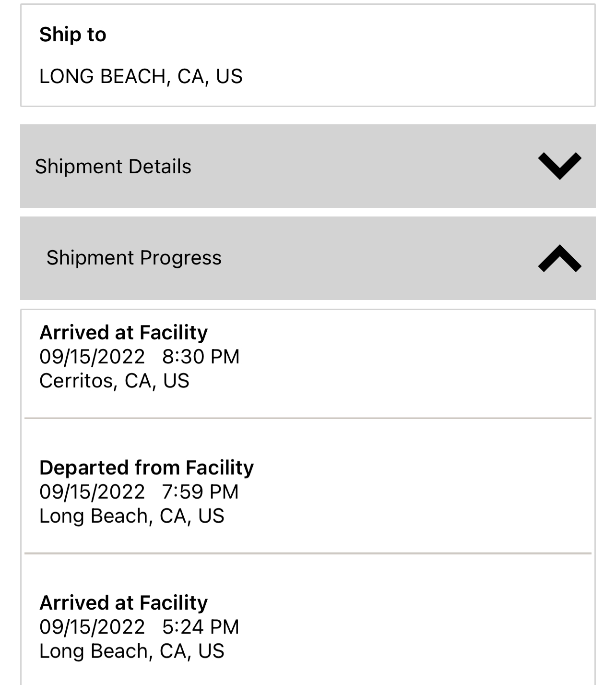Image resolution: width=616 pixels, height=685 pixels.
Task: Collapse Shipment Progress with the up chevron
Action: point(559,258)
